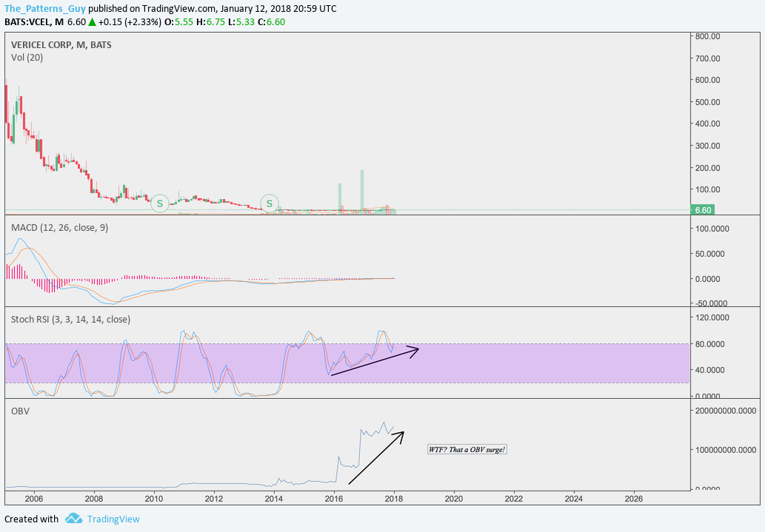Screen dimensions: 765x532
Task: Open The_Patterns_Guy author profile link
Action: tap(45, 9)
